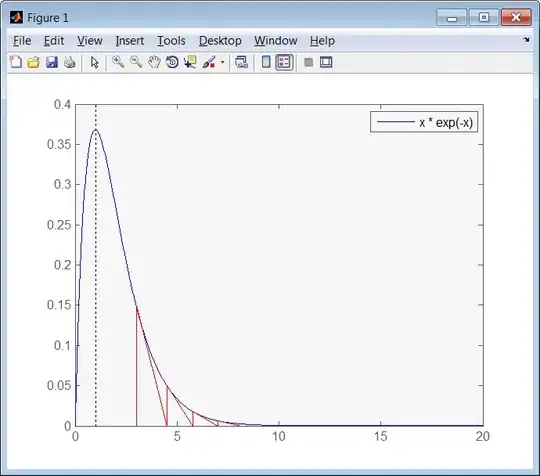This screenshot has height=476, width=540.
Task: Select the Zoom Out magnifier tool
Action: coord(136,62)
